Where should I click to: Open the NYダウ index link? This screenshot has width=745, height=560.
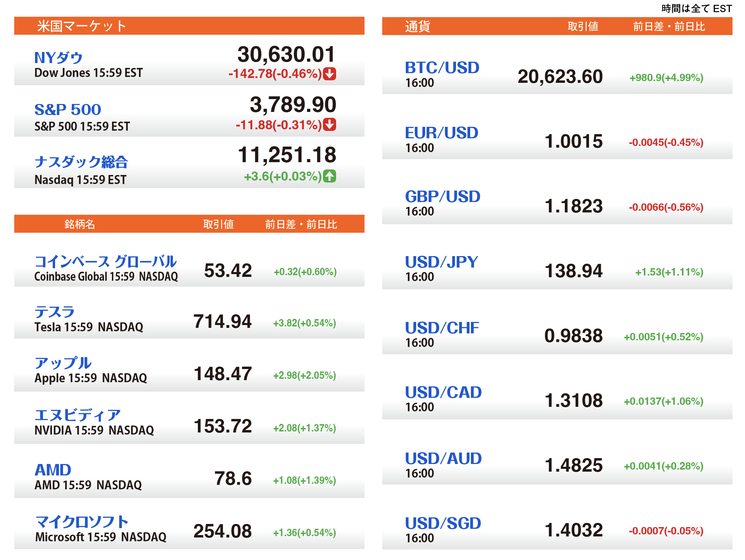click(58, 58)
